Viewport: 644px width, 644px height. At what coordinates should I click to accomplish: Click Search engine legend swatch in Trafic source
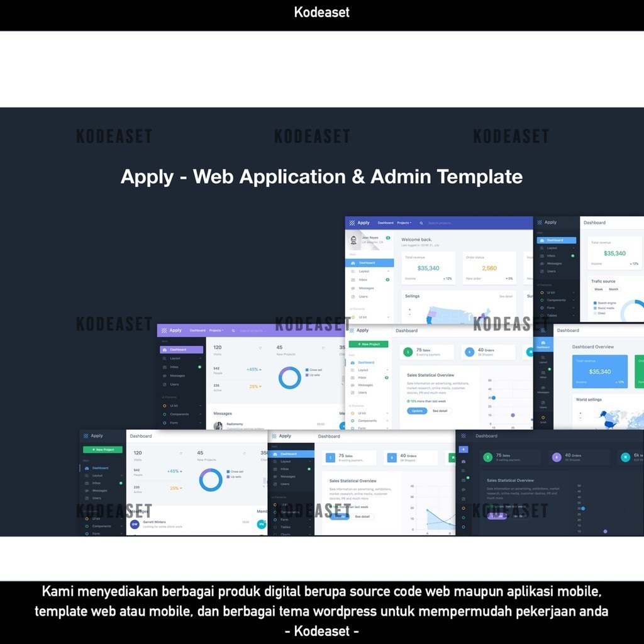(x=595, y=303)
